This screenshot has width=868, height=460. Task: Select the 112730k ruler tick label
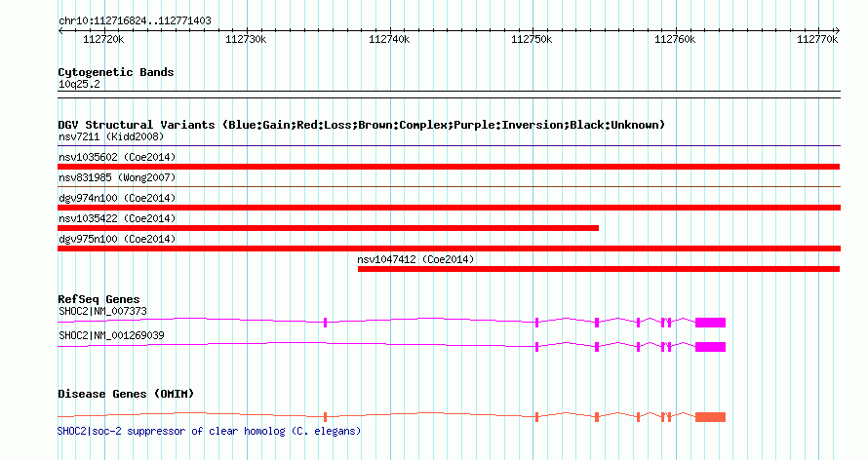point(246,39)
